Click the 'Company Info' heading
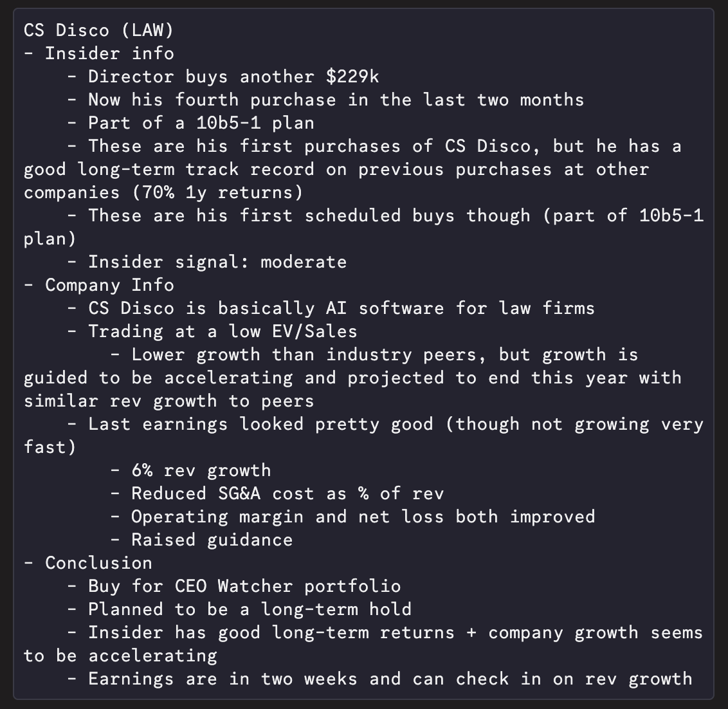Screen dimensions: 728x709 click(x=109, y=285)
